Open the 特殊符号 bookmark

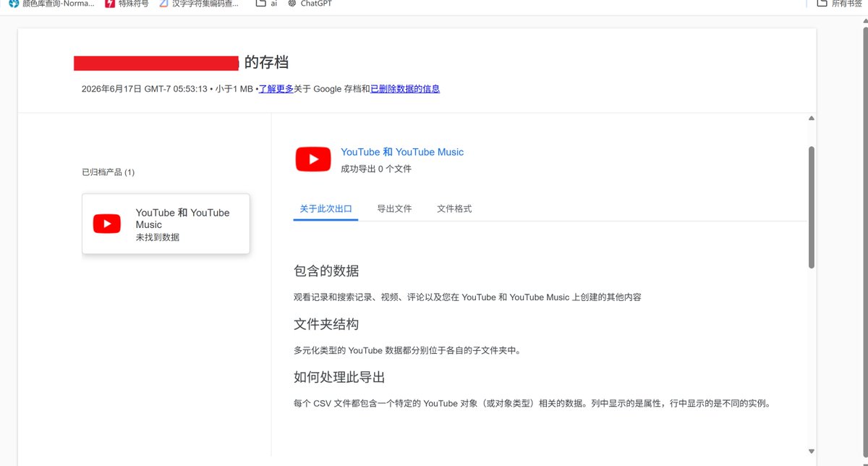127,4
